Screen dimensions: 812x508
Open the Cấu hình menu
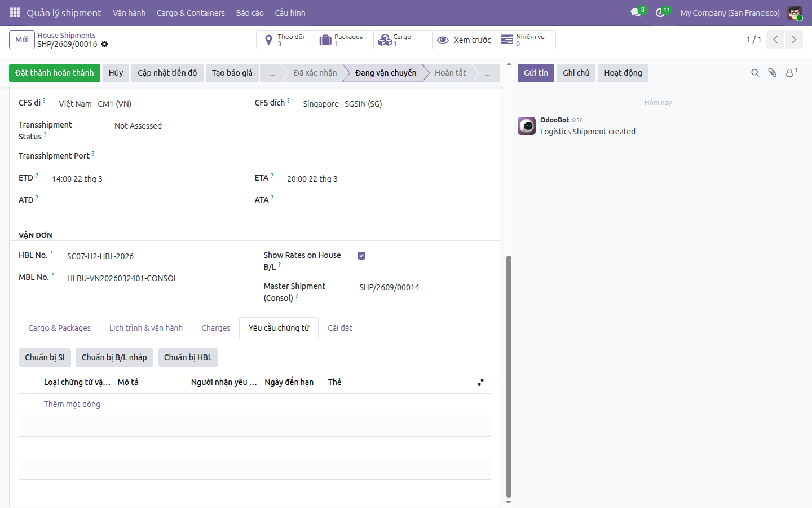point(290,13)
